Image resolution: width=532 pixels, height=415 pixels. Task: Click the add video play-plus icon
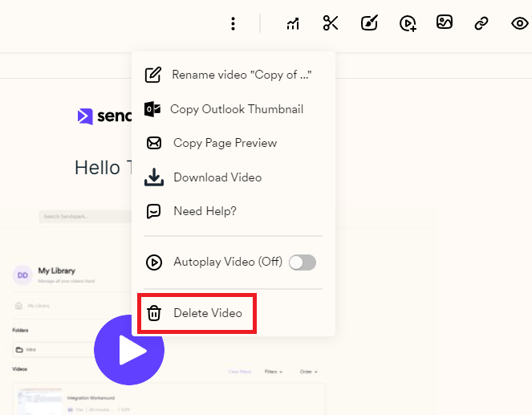tap(408, 23)
